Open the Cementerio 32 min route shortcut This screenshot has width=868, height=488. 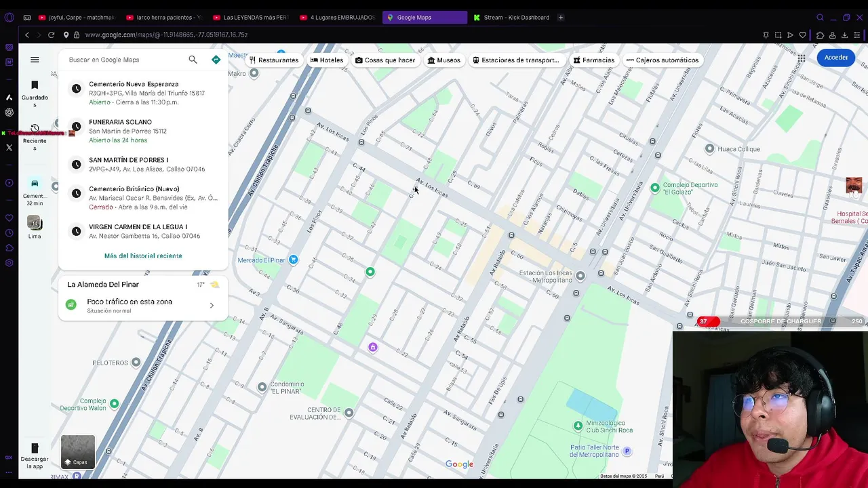[34, 192]
